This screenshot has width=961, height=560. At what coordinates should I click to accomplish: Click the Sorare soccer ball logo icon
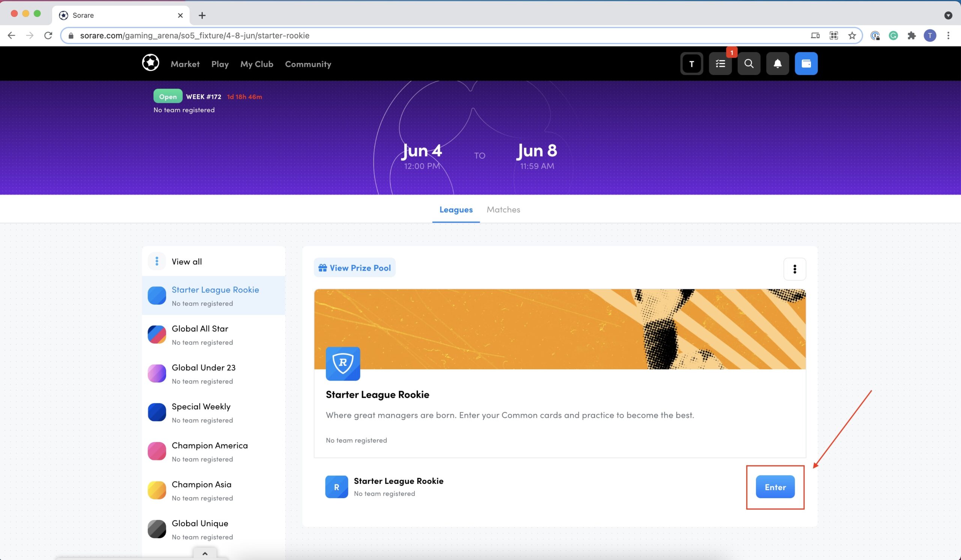[x=150, y=63]
